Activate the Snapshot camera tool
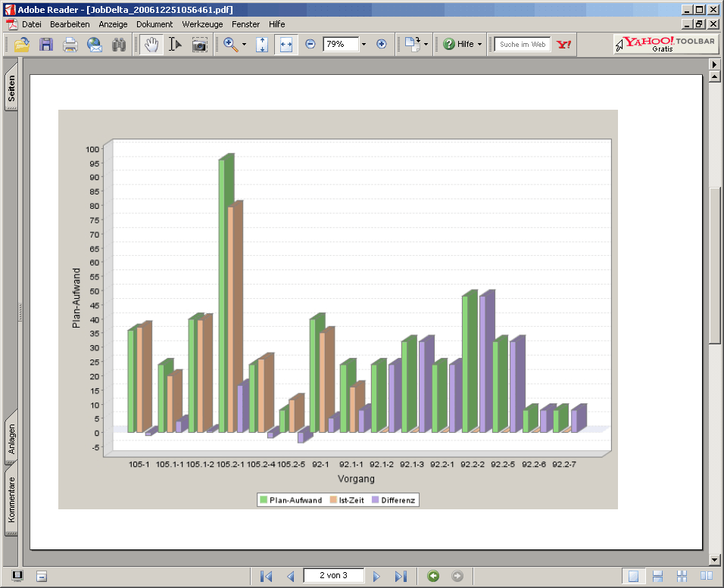The image size is (724, 588). point(199,45)
